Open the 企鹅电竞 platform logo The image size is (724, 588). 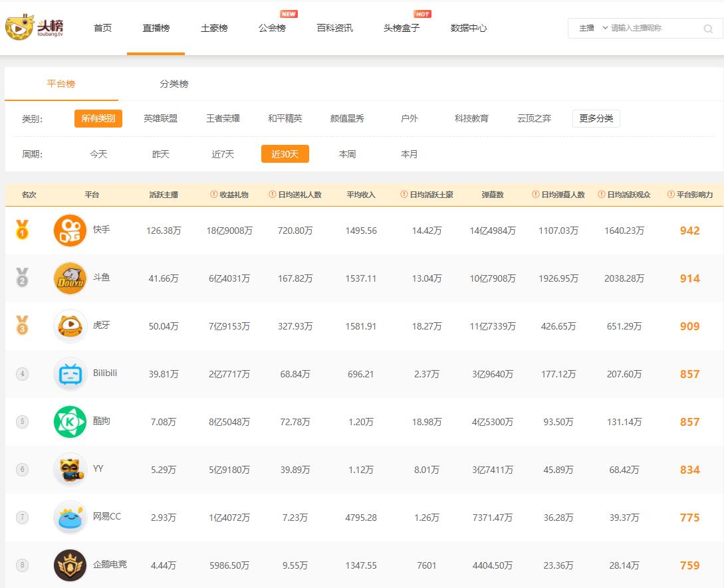[70, 565]
